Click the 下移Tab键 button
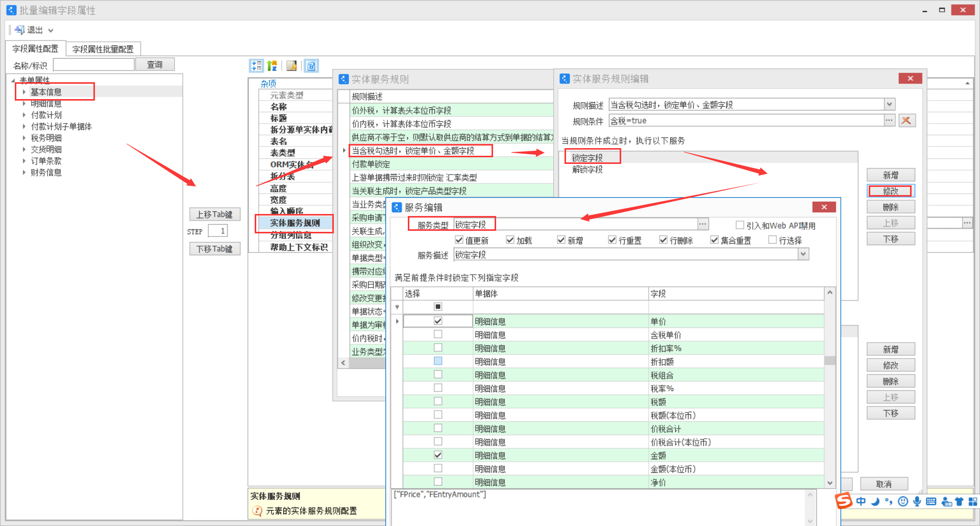 pyautogui.click(x=214, y=249)
